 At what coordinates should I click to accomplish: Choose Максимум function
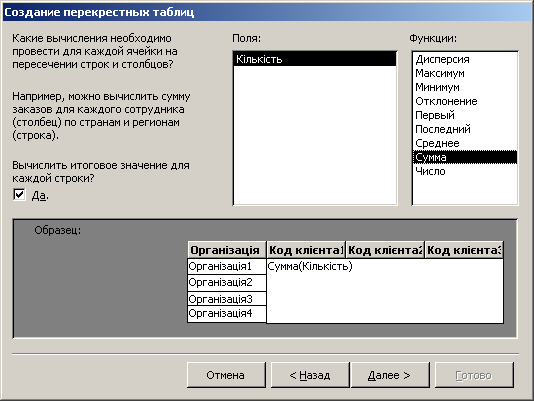point(465,73)
